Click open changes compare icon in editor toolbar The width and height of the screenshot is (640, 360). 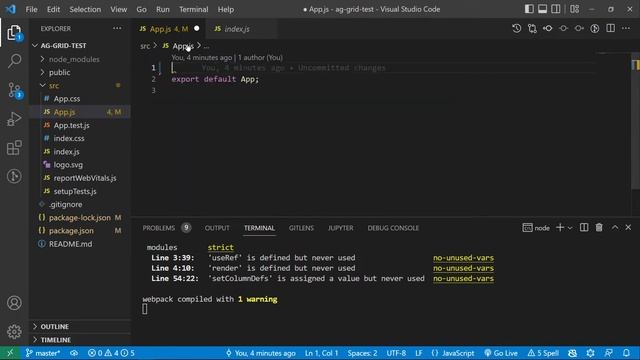coord(532,29)
